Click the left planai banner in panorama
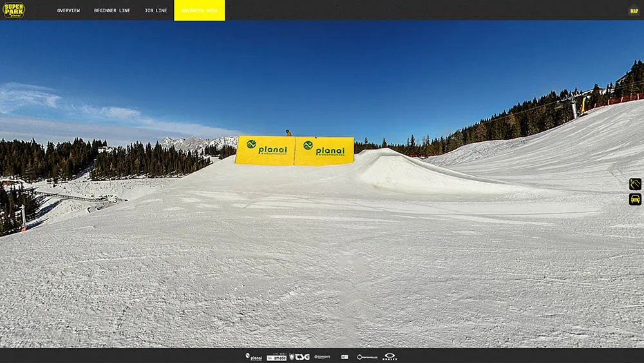Screen dimensions: 644x363 [x=265, y=150]
